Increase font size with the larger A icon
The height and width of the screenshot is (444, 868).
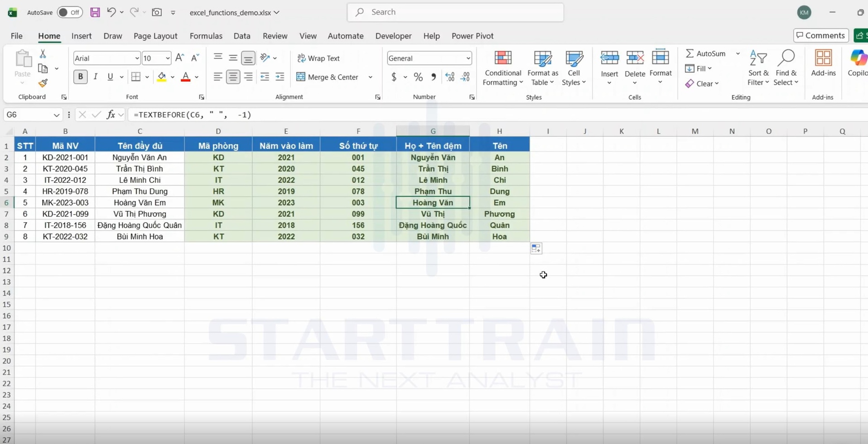(179, 58)
